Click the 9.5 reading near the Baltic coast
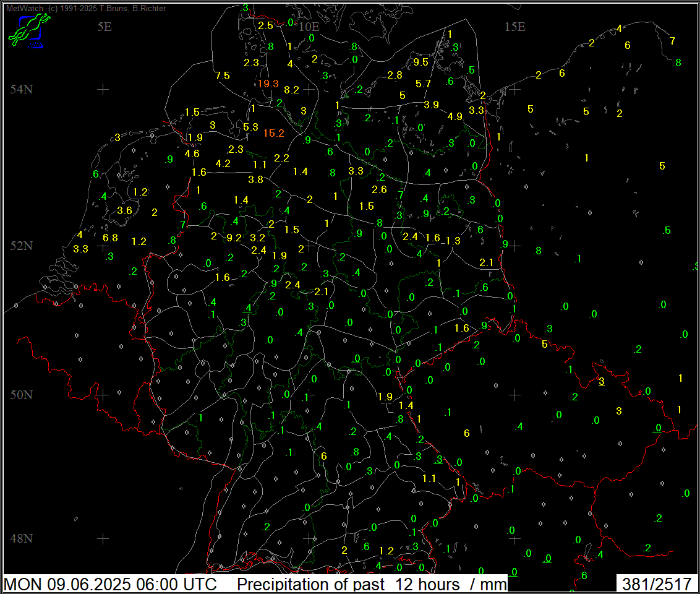Image resolution: width=700 pixels, height=594 pixels. point(420,62)
